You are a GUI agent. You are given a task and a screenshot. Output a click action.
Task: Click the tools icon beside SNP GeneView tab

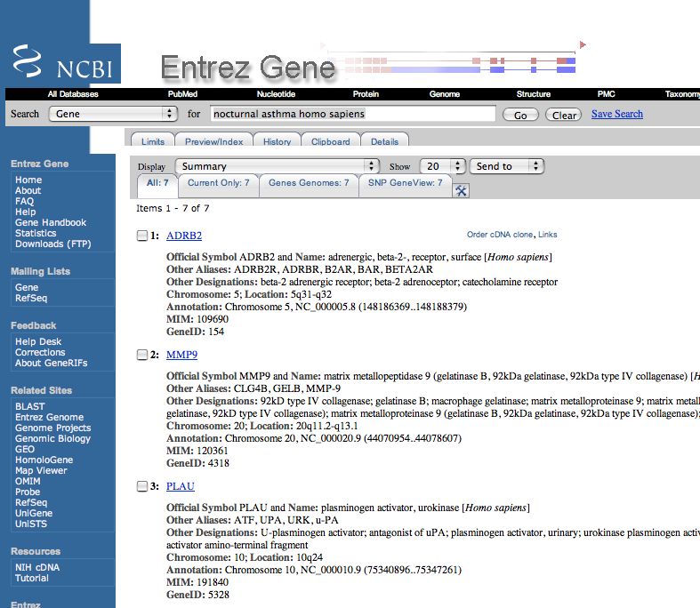pyautogui.click(x=461, y=190)
